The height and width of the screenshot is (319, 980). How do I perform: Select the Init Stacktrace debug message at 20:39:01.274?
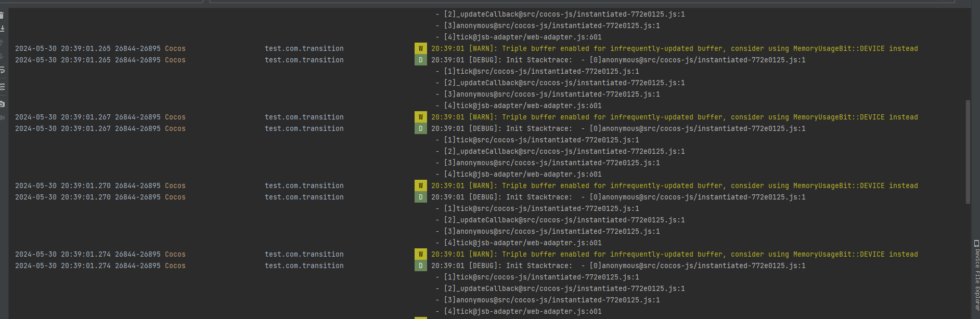click(x=618, y=265)
